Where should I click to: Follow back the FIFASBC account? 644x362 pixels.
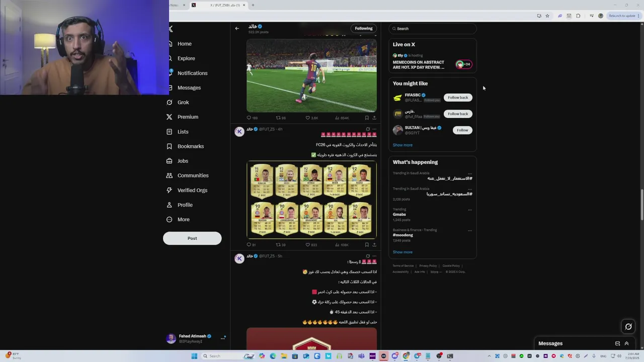point(458,98)
